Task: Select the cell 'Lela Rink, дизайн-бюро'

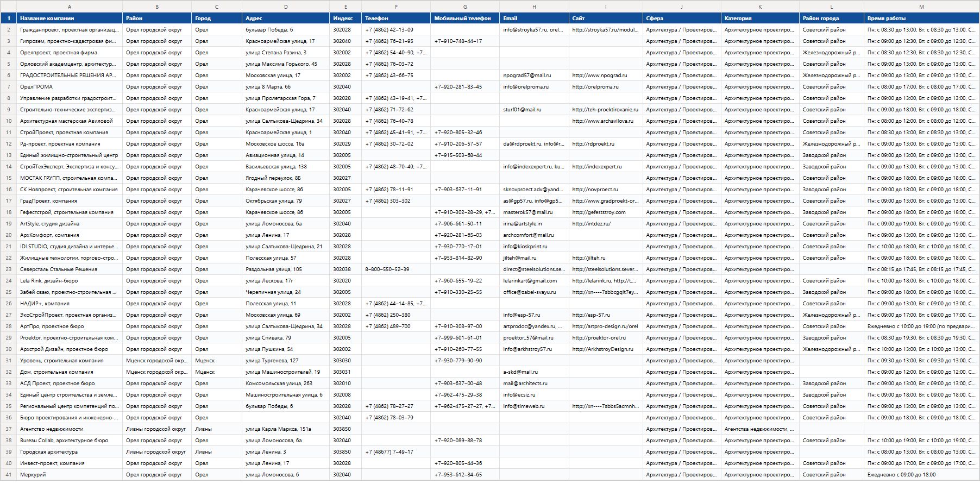Action: click(x=70, y=281)
